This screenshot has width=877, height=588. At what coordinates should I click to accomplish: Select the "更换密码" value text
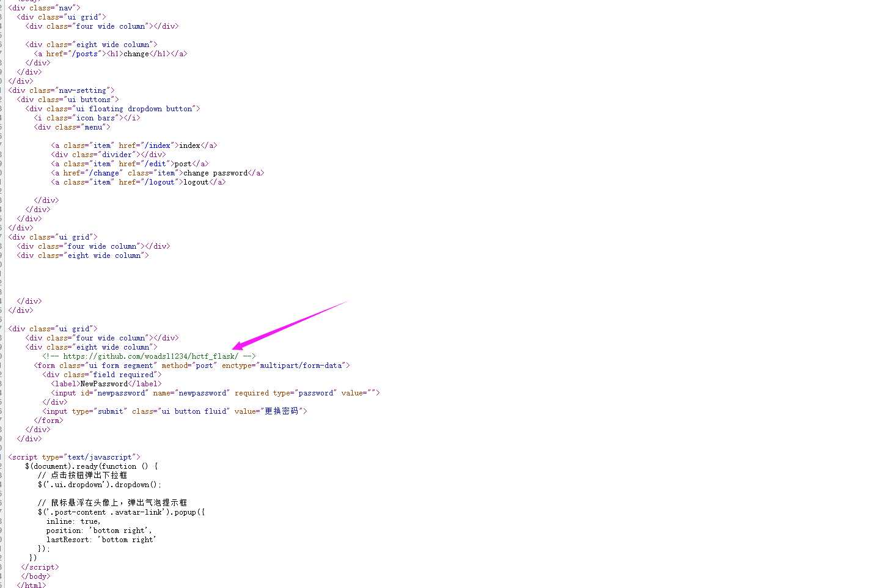click(x=281, y=411)
